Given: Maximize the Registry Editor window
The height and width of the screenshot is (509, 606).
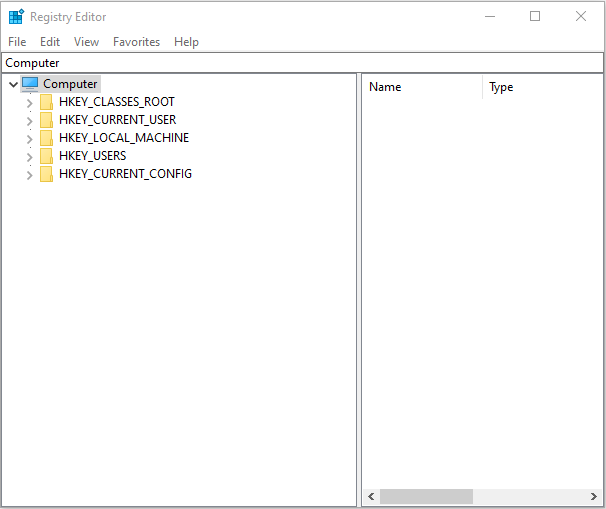Looking at the screenshot, I should [535, 16].
